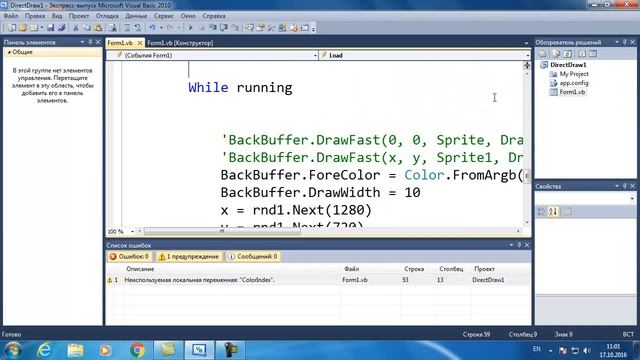Screen dimensions: 640x360
Task: Switch to Form1.vb [Конструктор] tab
Action: [x=180, y=43]
